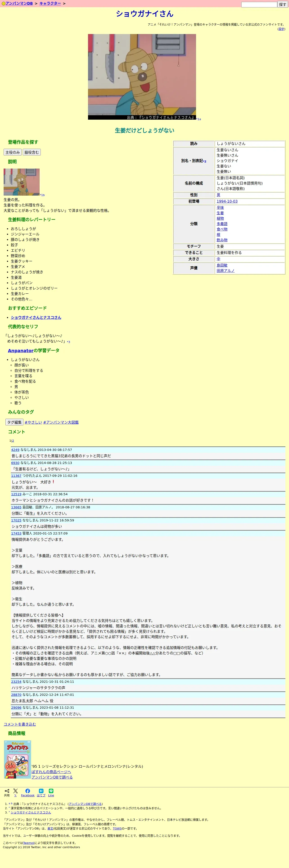
Task: Filter appearances with 脇役含む button
Action: click(x=32, y=152)
